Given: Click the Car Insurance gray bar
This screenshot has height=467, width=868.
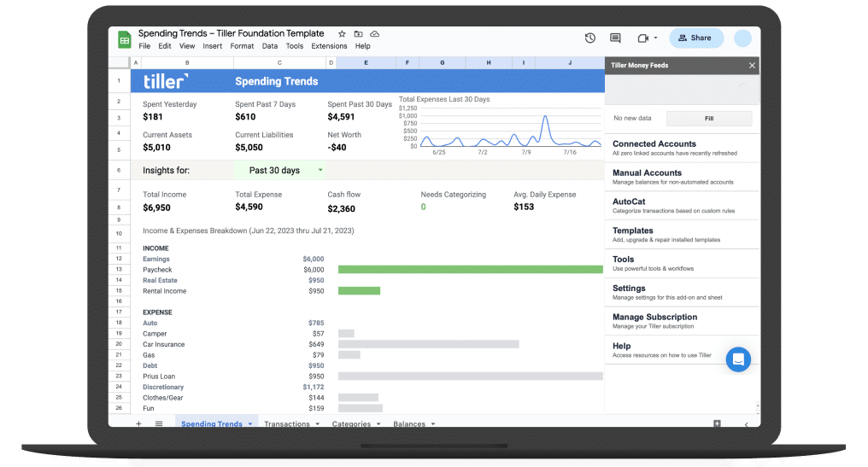Looking at the screenshot, I should (429, 344).
